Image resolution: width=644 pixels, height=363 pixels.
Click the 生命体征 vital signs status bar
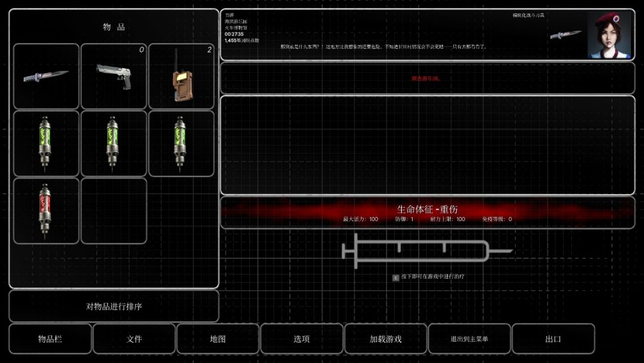[x=428, y=212]
